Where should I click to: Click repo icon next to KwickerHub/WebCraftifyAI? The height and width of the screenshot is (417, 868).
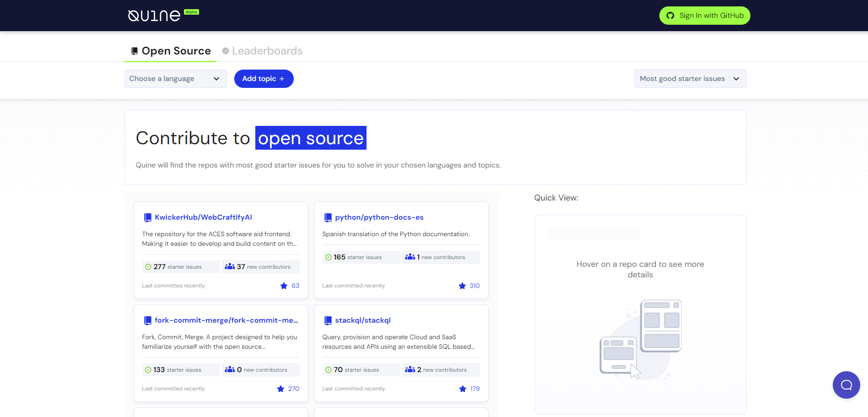tap(148, 217)
